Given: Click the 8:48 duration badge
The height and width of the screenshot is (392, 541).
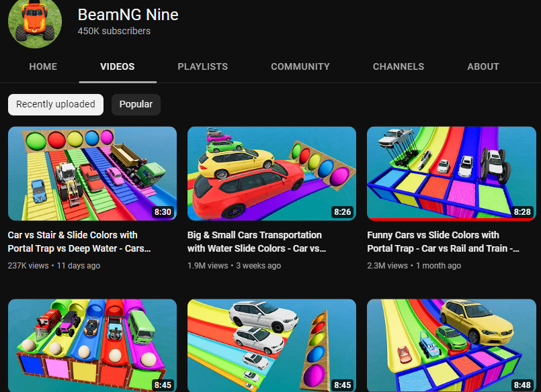Looking at the screenshot, I should [x=522, y=385].
